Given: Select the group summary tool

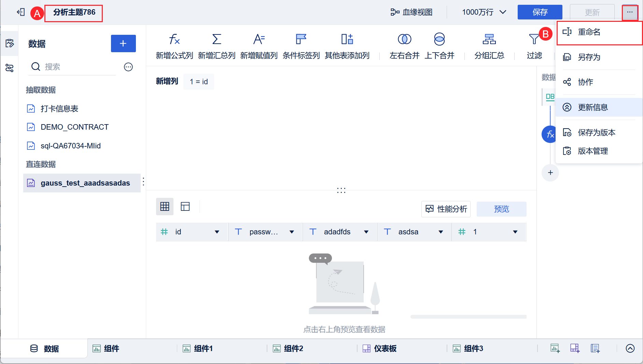Looking at the screenshot, I should pos(489,46).
